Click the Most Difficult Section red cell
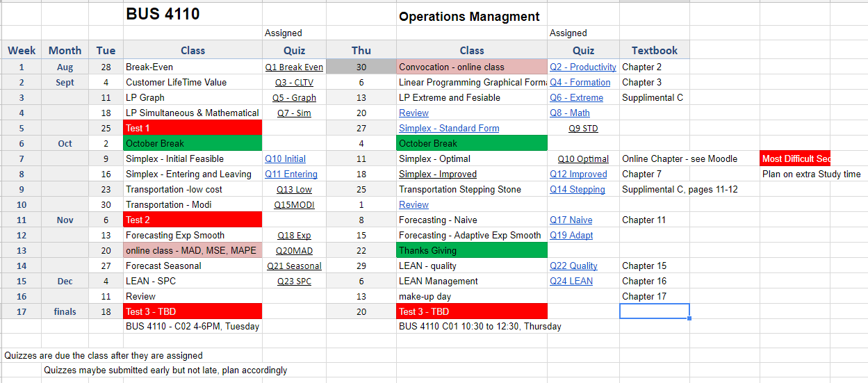 pos(795,159)
